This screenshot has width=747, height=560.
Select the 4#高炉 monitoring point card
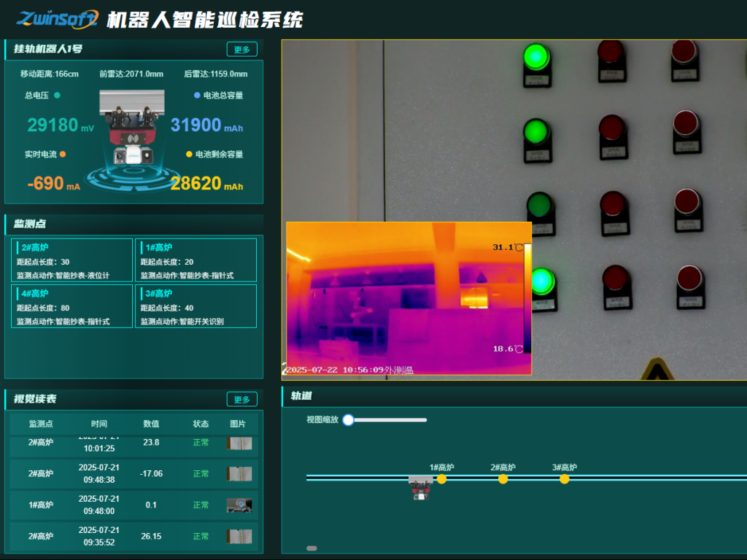click(x=72, y=306)
